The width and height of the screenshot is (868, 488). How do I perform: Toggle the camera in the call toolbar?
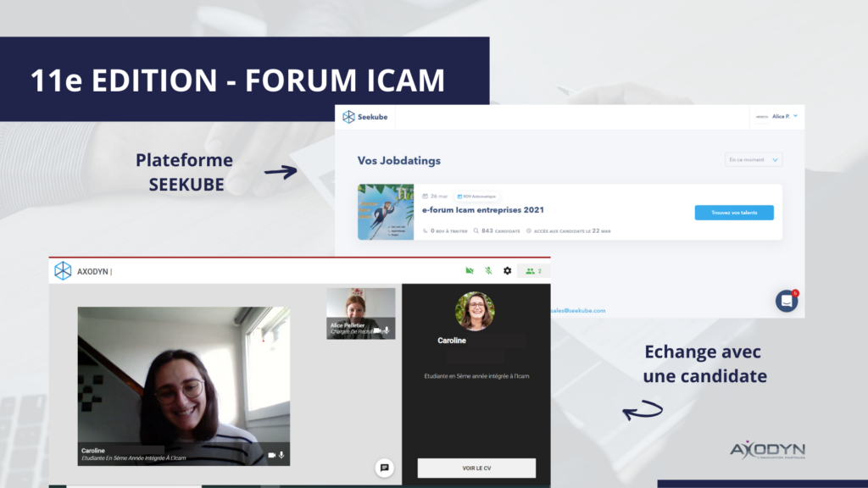470,270
